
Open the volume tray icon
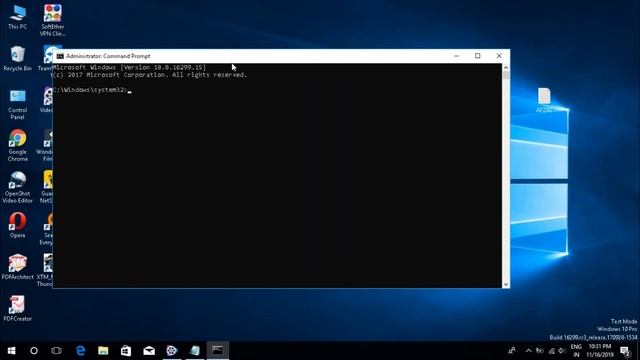pos(562,351)
